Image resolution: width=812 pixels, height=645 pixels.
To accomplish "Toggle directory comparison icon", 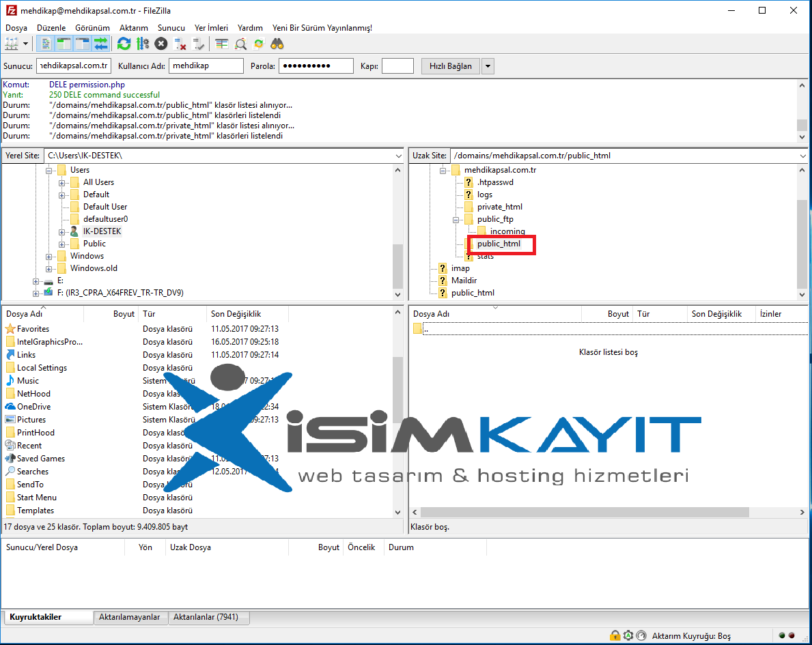I will pos(240,44).
